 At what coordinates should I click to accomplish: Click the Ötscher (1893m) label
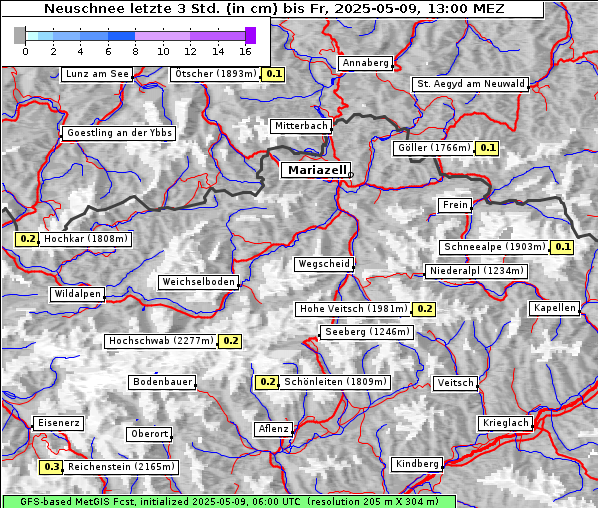tap(216, 74)
